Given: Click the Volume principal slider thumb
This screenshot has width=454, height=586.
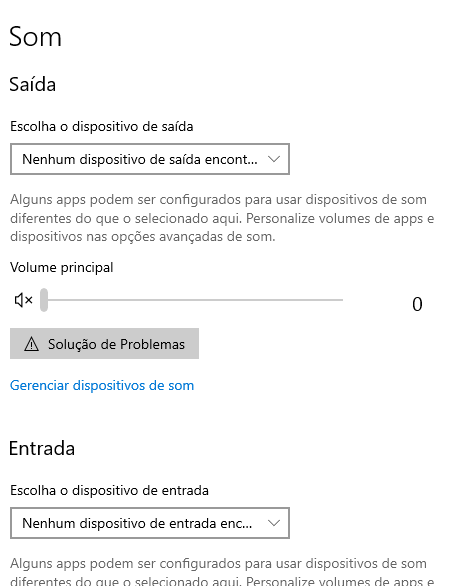Looking at the screenshot, I should [44, 300].
